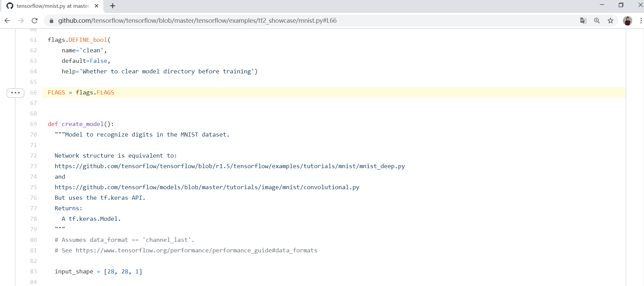Go back to the previous page
This screenshot has height=286, width=644.
(x=7, y=21)
